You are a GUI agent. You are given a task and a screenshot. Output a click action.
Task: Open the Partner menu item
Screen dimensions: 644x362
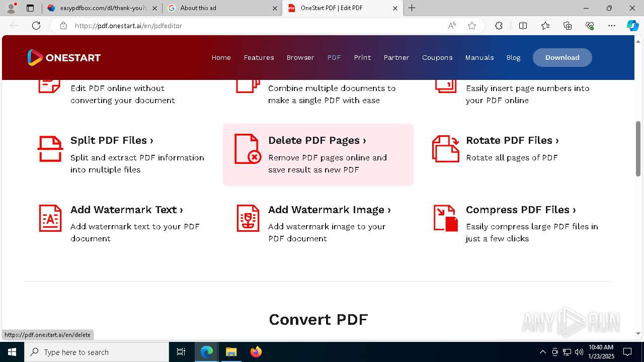click(x=396, y=57)
